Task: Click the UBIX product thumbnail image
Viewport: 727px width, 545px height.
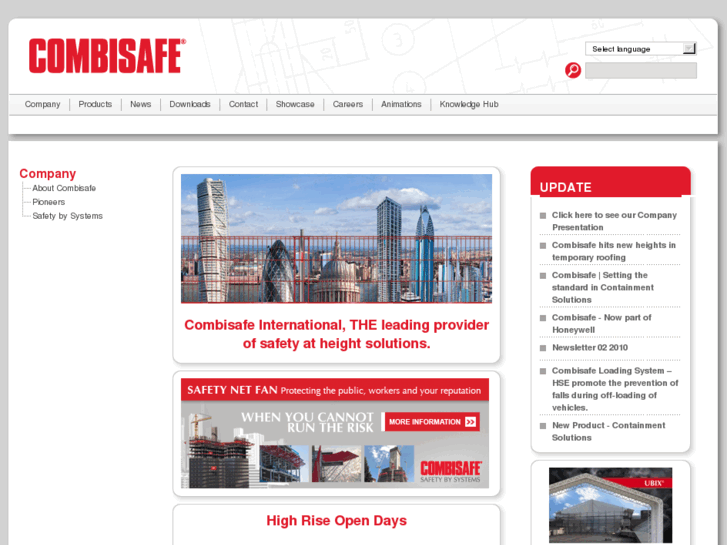Action: (x=610, y=505)
